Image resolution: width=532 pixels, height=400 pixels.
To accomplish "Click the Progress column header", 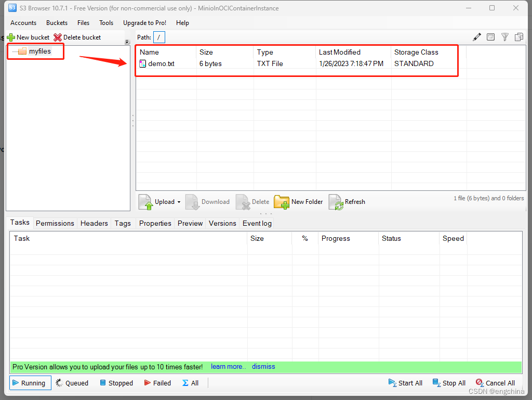I will (349, 238).
